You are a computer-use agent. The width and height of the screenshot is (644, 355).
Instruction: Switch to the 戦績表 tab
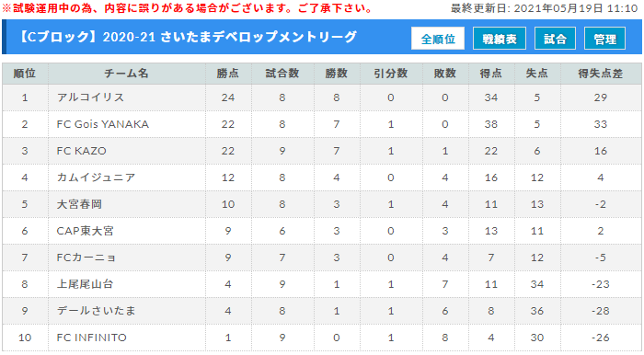coord(499,39)
